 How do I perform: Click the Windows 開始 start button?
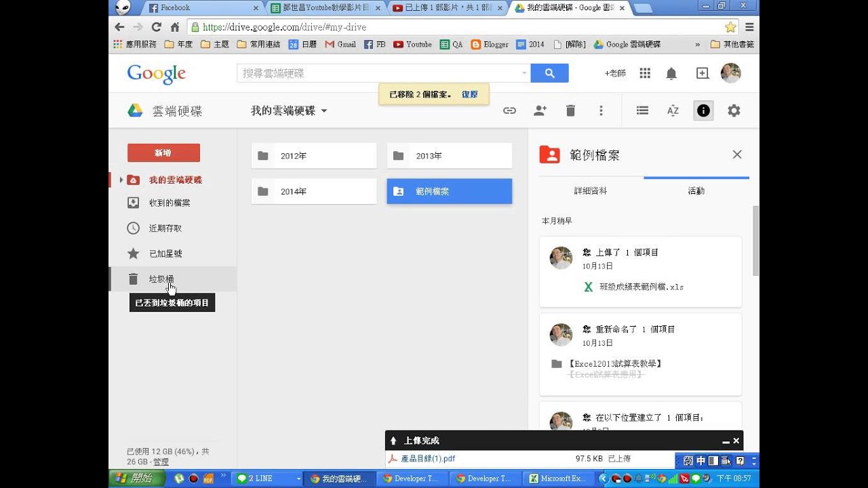[136, 479]
